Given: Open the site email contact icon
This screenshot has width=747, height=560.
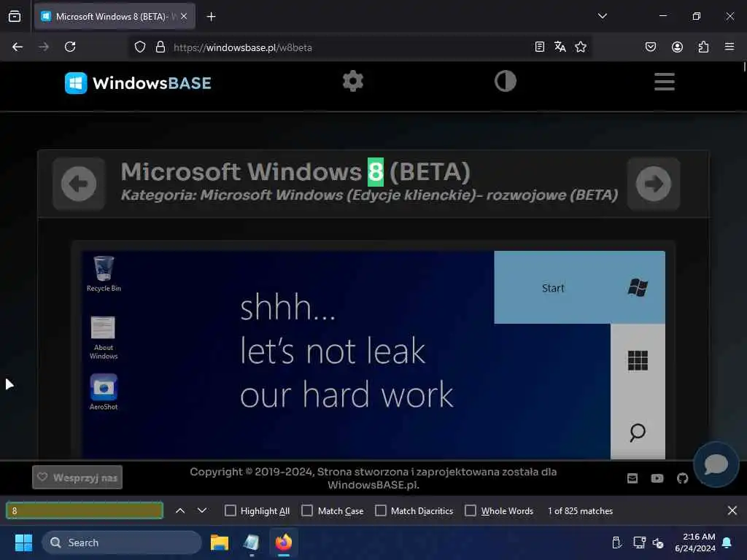Looking at the screenshot, I should coord(632,478).
